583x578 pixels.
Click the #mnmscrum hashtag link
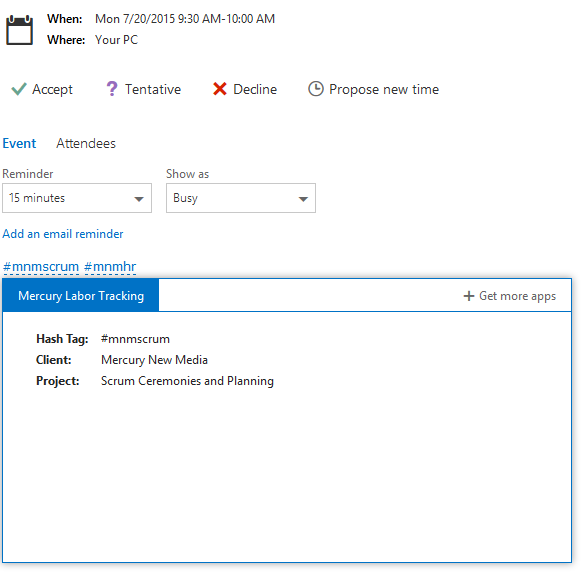41,267
